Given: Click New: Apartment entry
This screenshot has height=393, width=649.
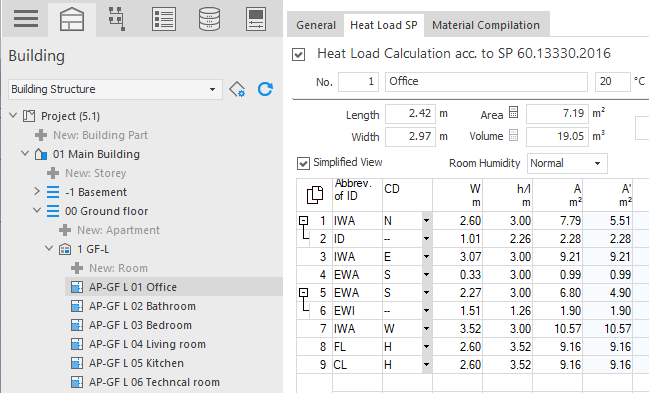Looking at the screenshot, I should point(118,230).
